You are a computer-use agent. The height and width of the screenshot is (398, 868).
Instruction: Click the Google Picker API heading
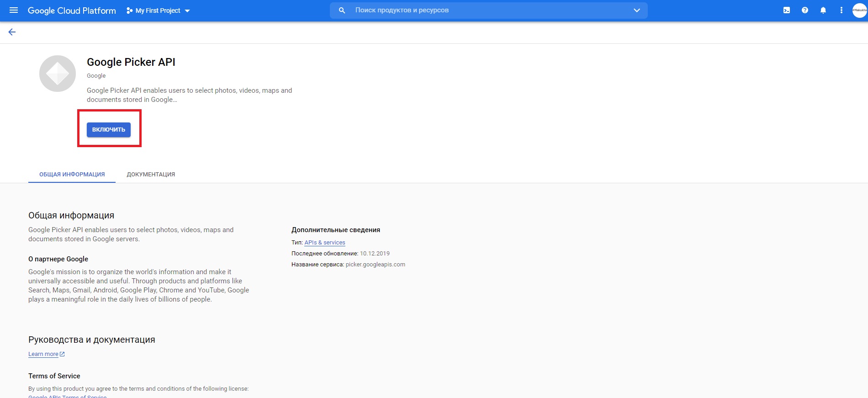tap(131, 62)
